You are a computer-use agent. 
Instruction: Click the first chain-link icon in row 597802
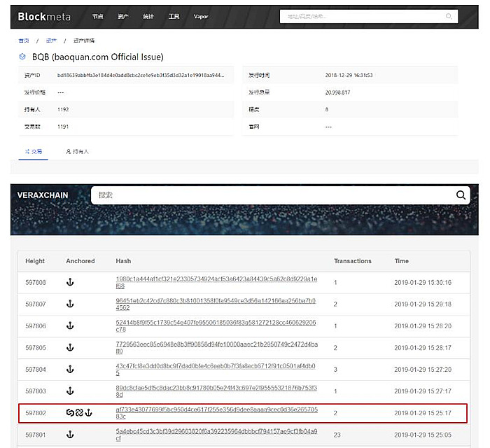tap(70, 413)
